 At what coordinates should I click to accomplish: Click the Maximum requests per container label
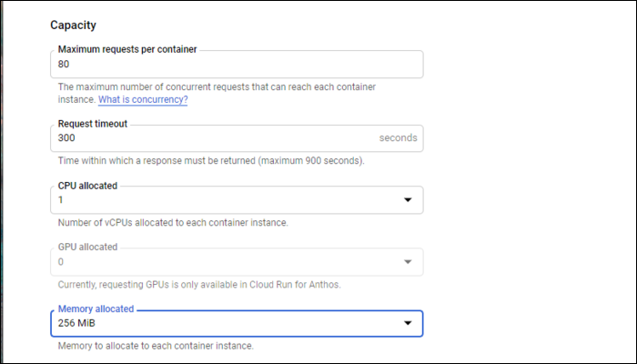coord(128,48)
